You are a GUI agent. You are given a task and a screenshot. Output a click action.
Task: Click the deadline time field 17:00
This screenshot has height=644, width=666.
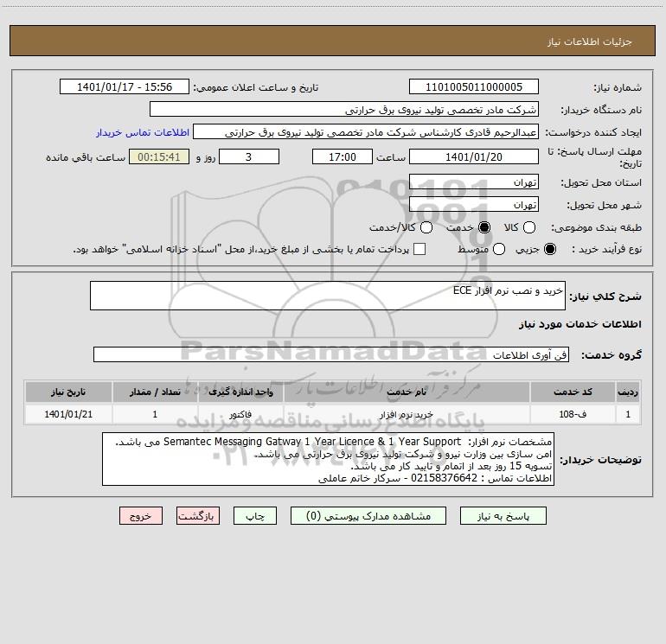[343, 156]
